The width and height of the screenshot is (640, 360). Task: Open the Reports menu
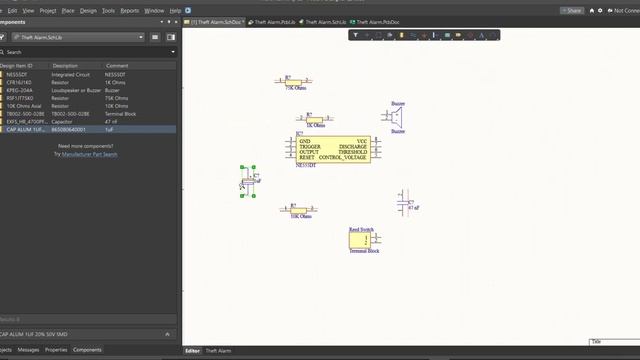(129, 11)
